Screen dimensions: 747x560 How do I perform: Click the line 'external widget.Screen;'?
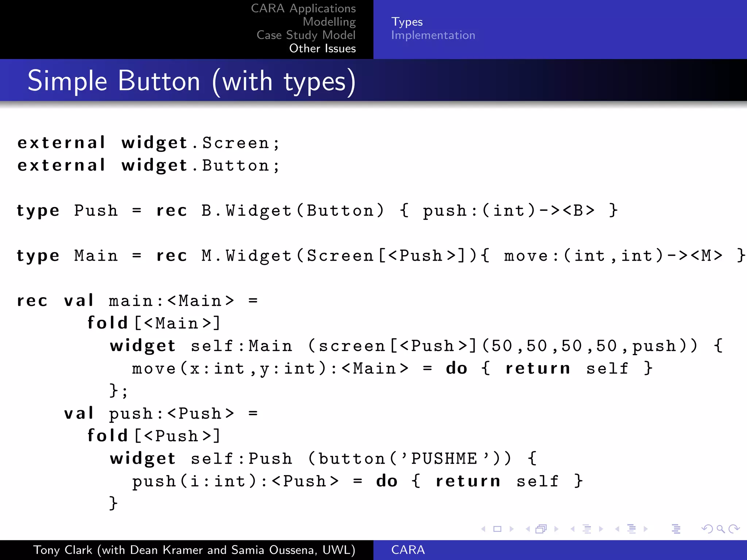148,143
